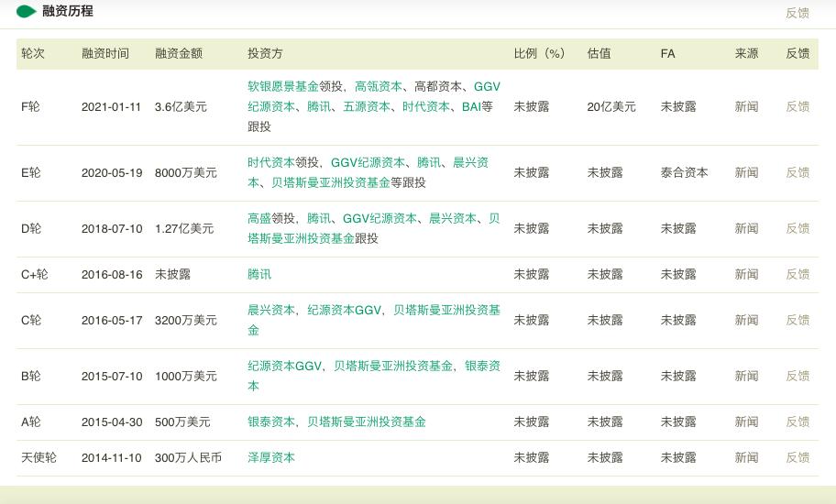
Task: Click 反馈 in the F轮 row
Action: [797, 106]
